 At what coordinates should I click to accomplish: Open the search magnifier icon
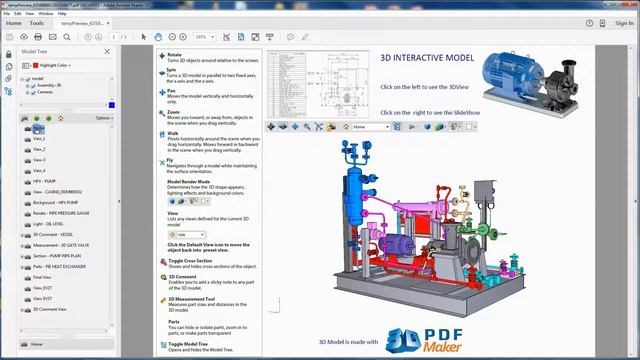point(67,37)
